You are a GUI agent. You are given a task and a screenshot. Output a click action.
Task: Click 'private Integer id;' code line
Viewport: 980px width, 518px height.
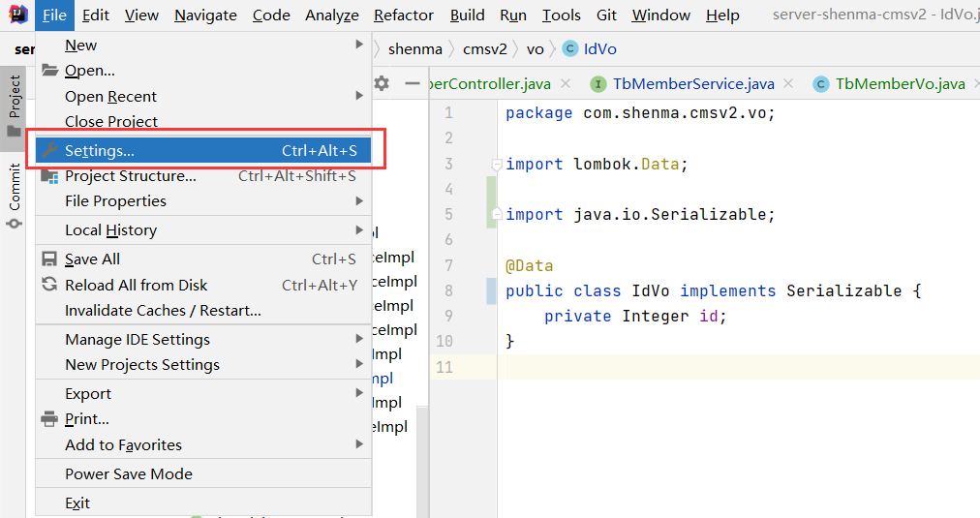[635, 317]
